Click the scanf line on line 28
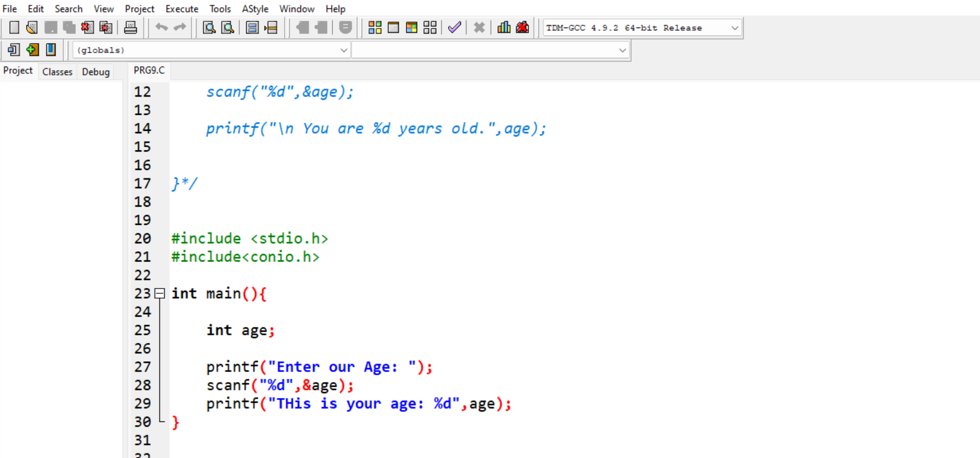The height and width of the screenshot is (458, 980). click(280, 385)
